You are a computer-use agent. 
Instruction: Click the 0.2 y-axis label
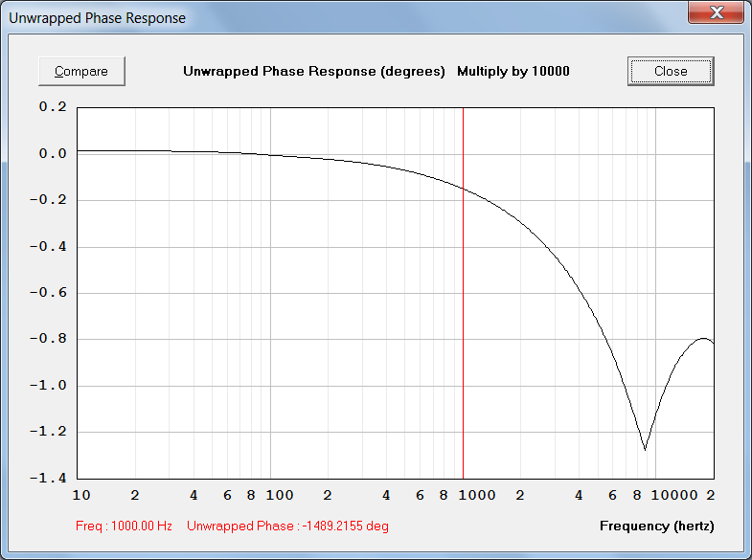pos(53,107)
